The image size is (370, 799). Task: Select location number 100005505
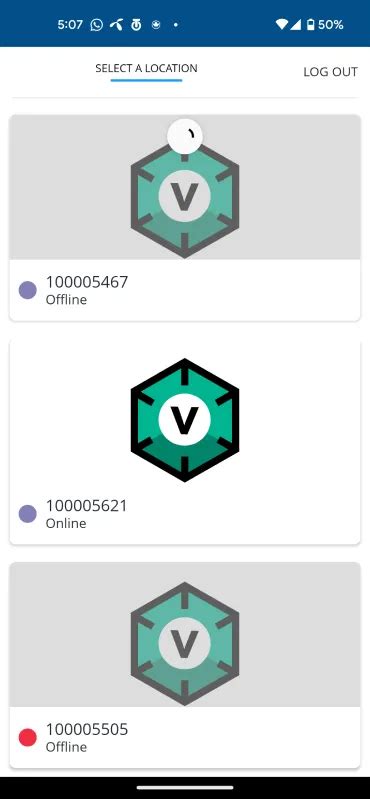tap(87, 729)
